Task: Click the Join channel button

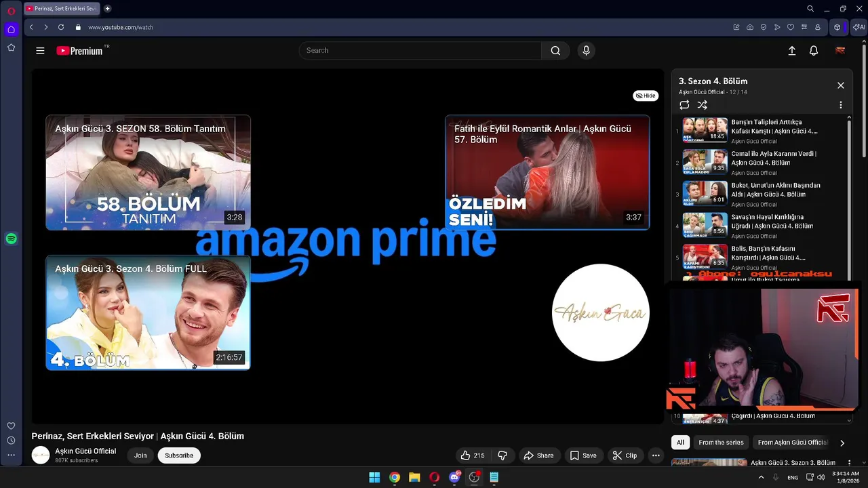Action: [x=140, y=455]
